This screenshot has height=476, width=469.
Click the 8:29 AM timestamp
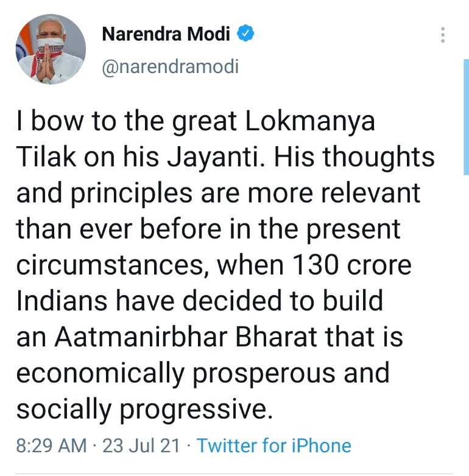[51, 446]
